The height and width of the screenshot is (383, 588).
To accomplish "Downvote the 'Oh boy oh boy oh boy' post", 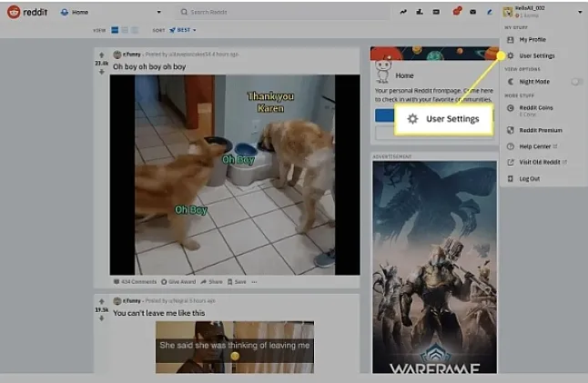I will click(x=101, y=72).
